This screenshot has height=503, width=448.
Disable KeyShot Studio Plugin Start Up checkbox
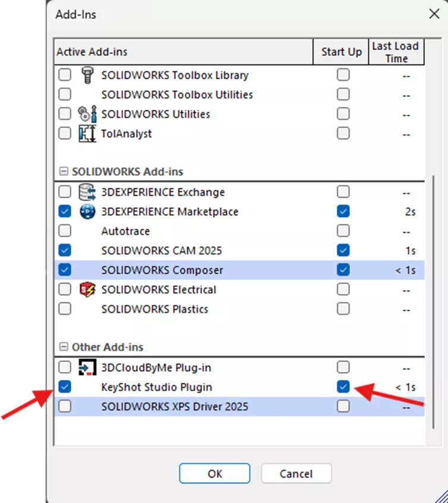(343, 387)
